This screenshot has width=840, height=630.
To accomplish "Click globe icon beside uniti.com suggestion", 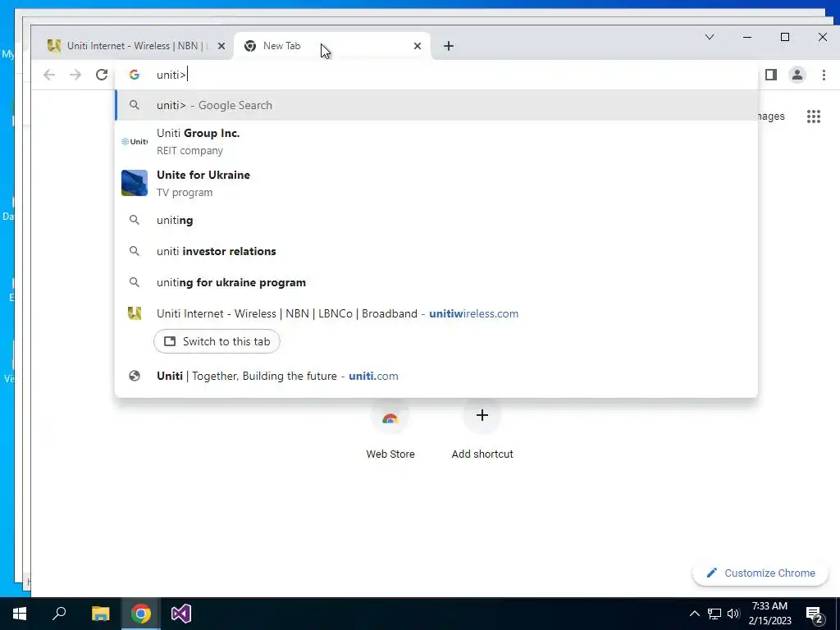I will point(135,376).
